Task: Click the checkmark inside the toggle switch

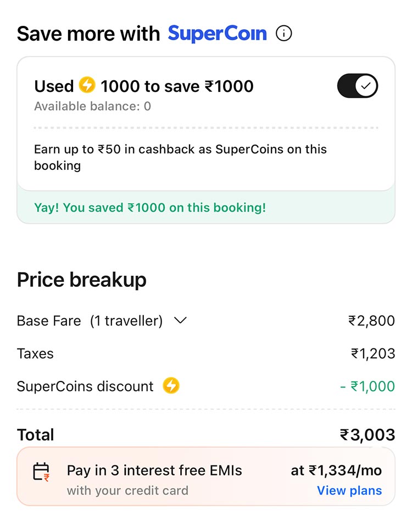Action: click(x=367, y=86)
